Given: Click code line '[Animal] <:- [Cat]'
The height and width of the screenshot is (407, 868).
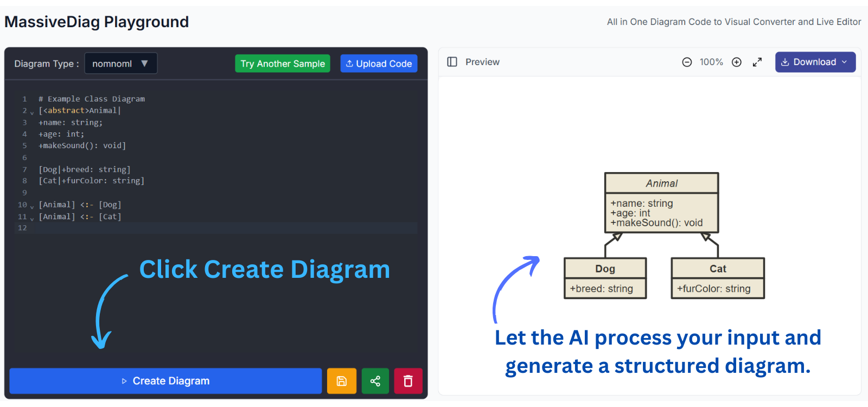Looking at the screenshot, I should (x=80, y=217).
